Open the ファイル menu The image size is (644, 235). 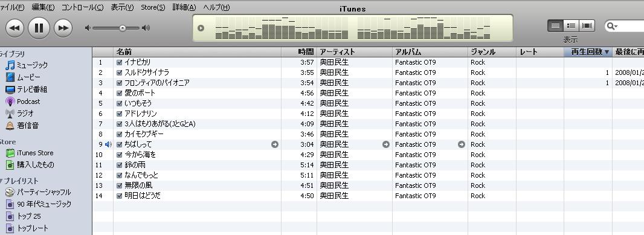(x=12, y=7)
